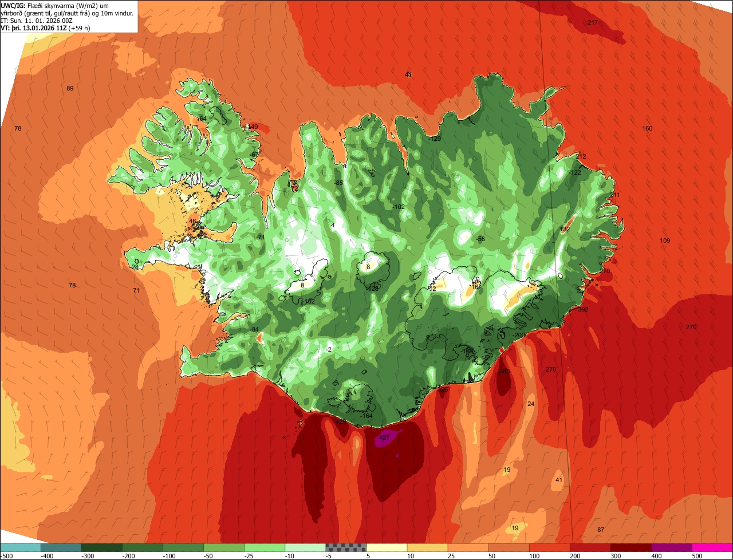
Task: Select the pale yellow 5 legend swatch
Action: point(387,547)
